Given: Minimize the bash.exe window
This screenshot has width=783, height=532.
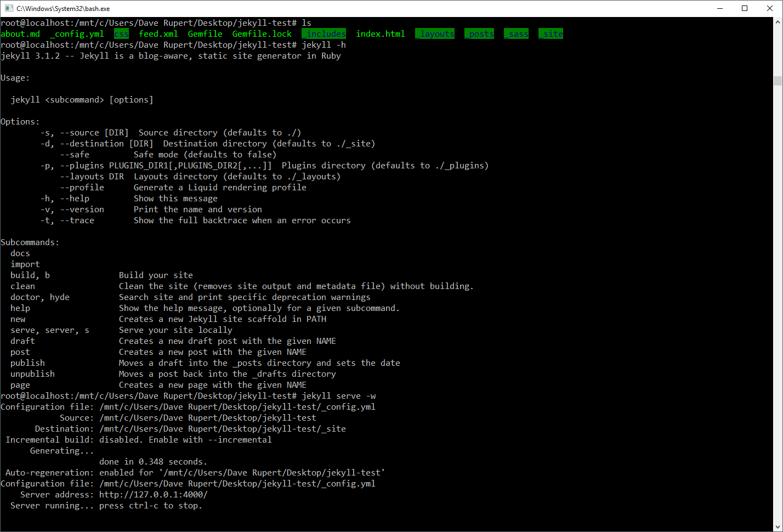Looking at the screenshot, I should [x=720, y=8].
